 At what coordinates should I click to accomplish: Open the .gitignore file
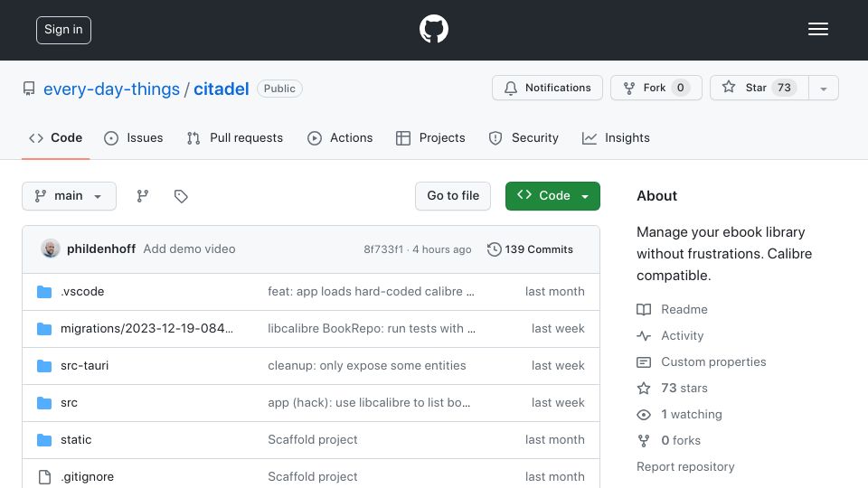click(x=87, y=477)
